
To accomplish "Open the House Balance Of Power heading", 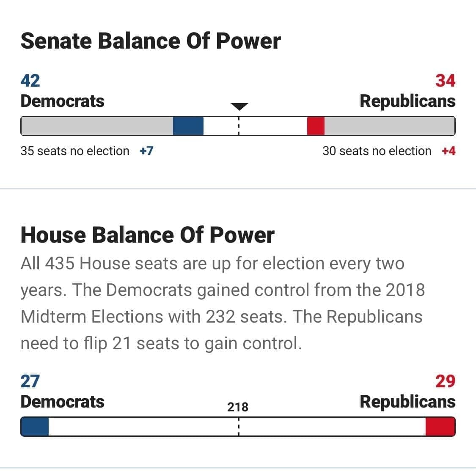I will point(147,235).
